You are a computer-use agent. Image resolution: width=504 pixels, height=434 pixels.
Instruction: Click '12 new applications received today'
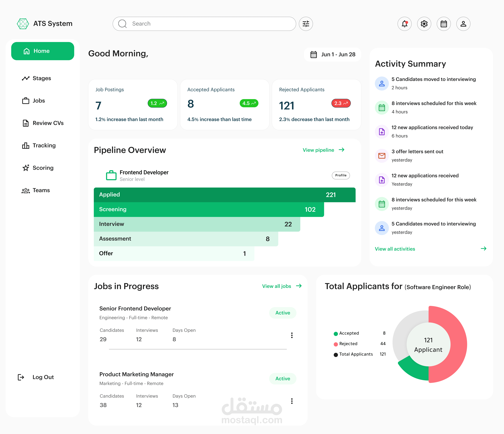pyautogui.click(x=432, y=127)
